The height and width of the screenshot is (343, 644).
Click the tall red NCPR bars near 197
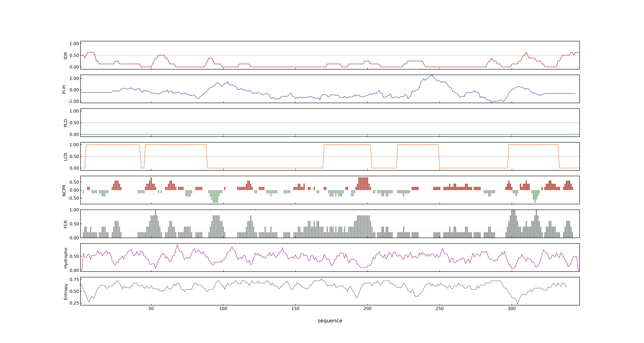363,184
